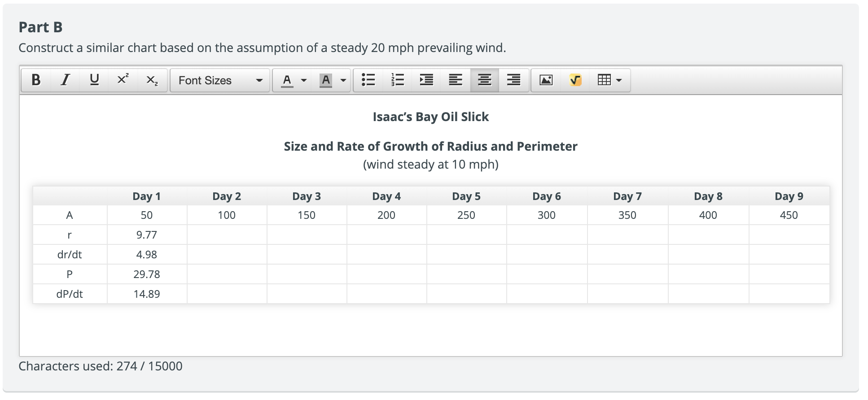Viewport: 868px width, 400px height.
Task: Select the Day 8 column header
Action: 708,196
